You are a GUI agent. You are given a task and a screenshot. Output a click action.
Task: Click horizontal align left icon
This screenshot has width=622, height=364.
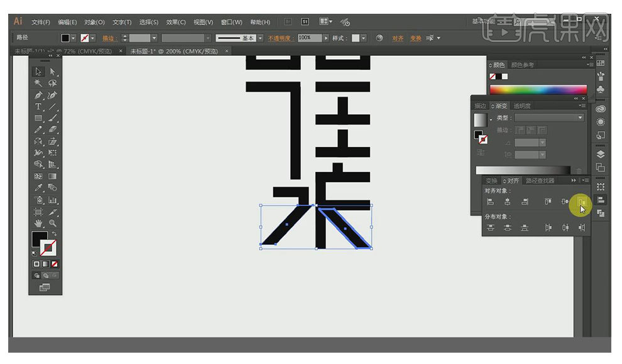coord(490,201)
